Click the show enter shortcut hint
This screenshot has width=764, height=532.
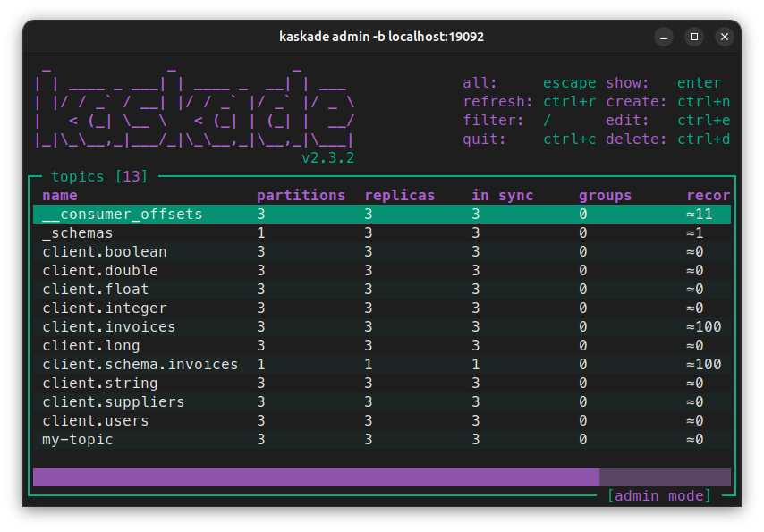coord(663,83)
